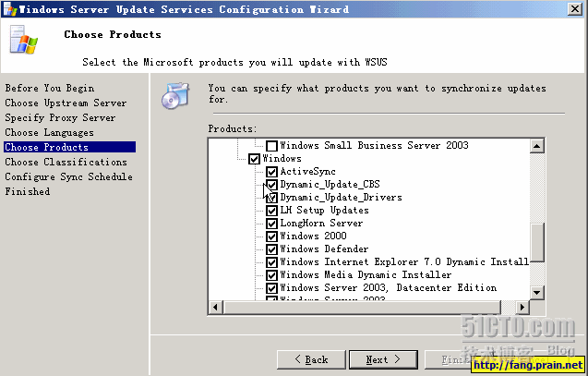The image size is (588, 376).
Task: Go to the Before You Begin step
Action: pyautogui.click(x=50, y=88)
